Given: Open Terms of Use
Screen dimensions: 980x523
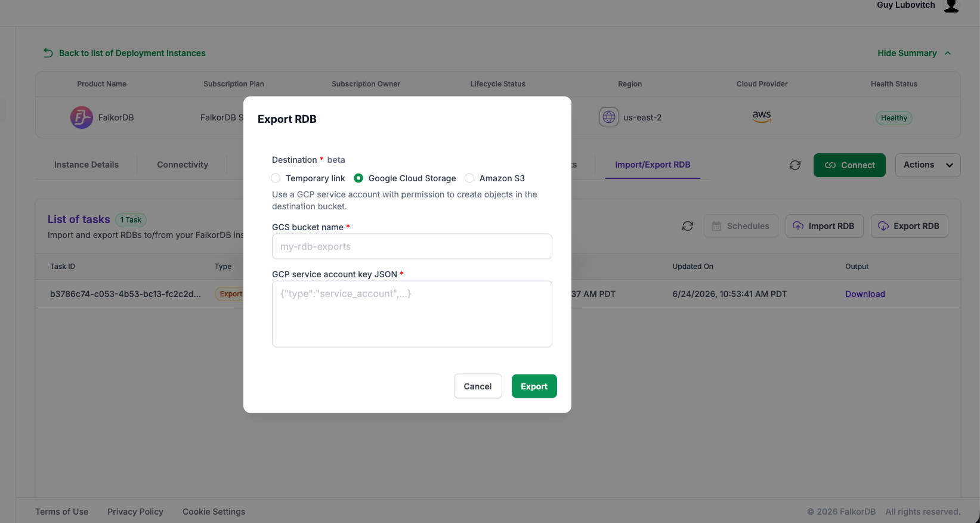Looking at the screenshot, I should coord(62,512).
